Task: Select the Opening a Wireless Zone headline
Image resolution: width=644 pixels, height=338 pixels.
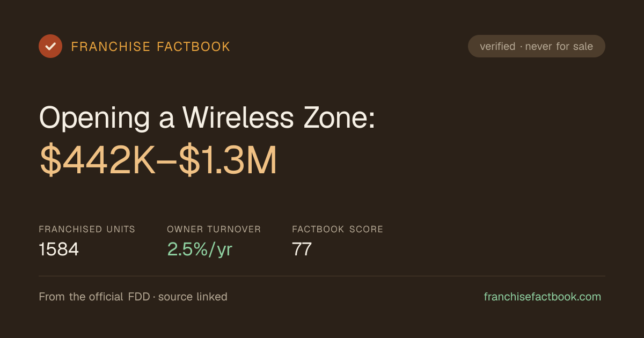Action: 207,117
